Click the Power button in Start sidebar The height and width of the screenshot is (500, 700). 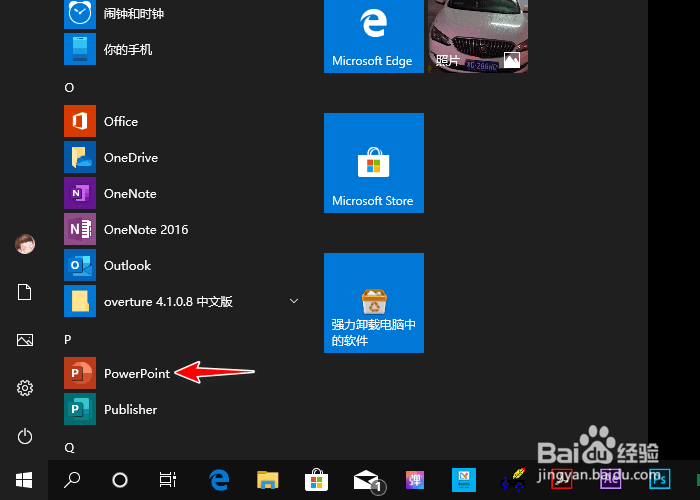pos(25,436)
